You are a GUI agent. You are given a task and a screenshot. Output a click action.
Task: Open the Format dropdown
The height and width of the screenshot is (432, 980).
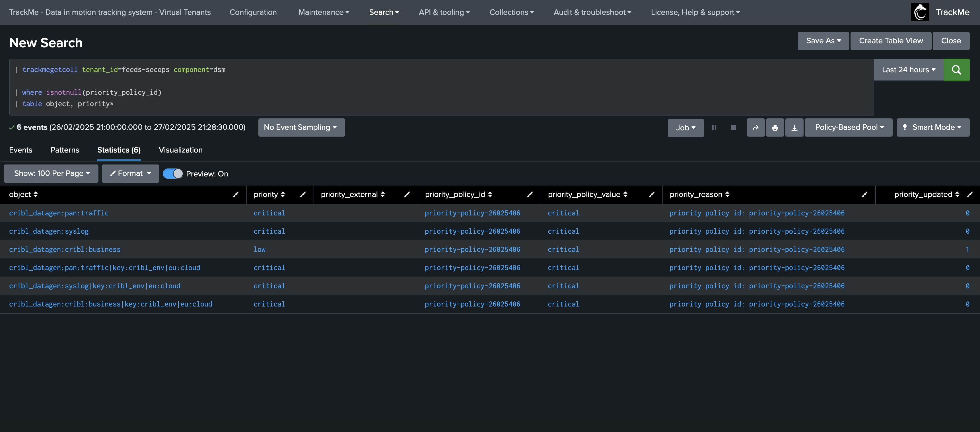pos(131,174)
